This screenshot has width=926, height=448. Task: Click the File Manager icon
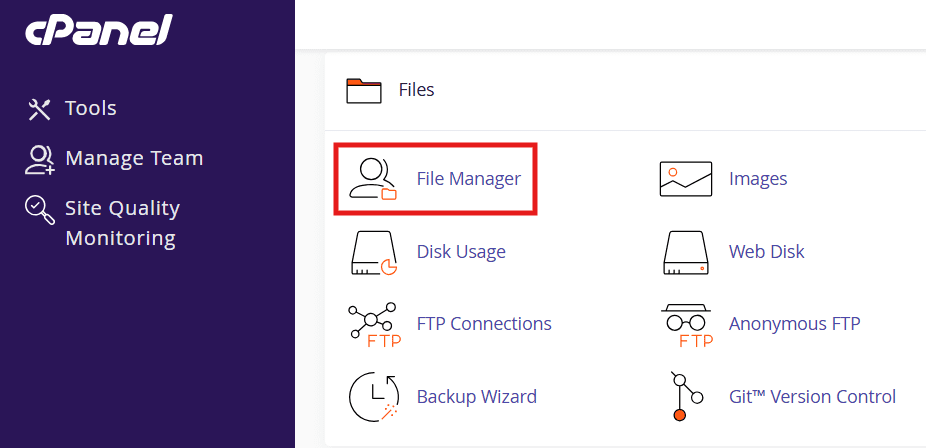373,179
